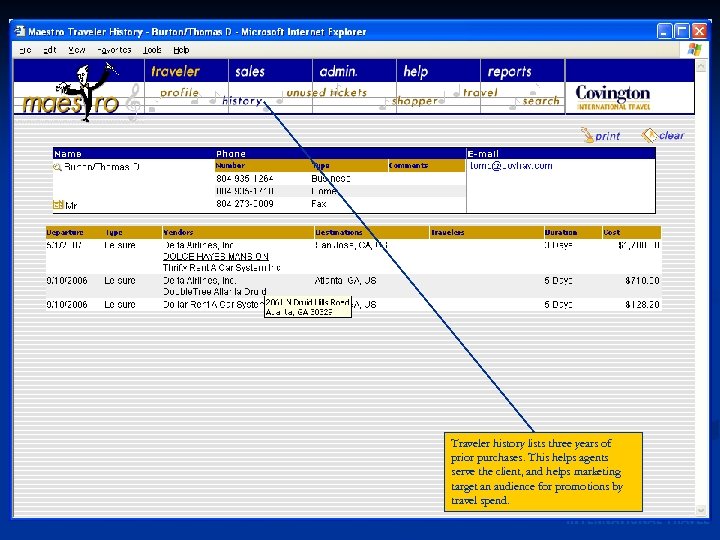Click the DoubleTree Atlanta vendor entry
The image size is (720, 540).
(x=214, y=291)
